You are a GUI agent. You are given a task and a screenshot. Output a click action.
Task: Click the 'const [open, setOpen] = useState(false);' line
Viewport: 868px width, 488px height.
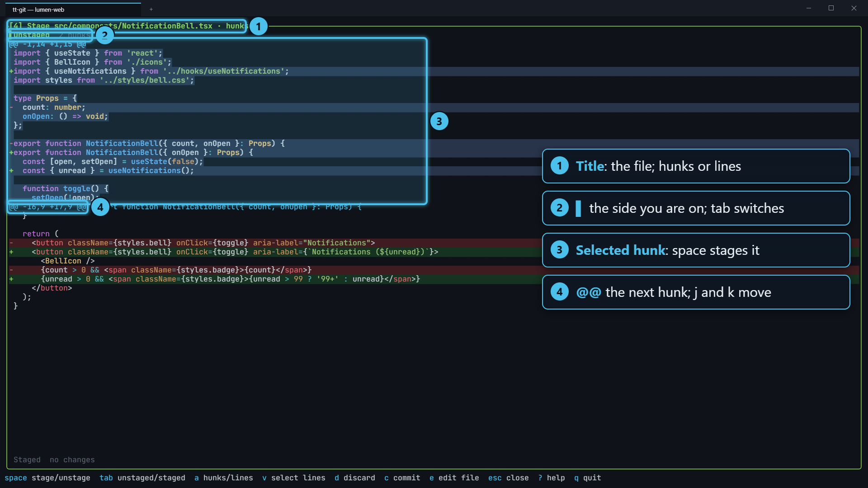tap(113, 161)
